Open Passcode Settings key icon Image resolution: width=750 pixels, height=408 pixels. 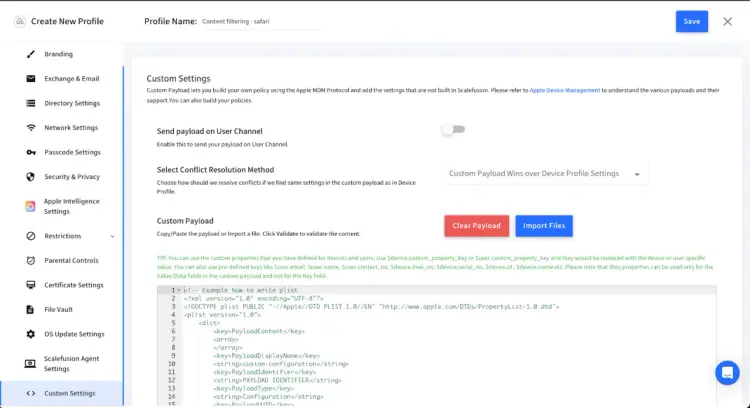click(31, 152)
